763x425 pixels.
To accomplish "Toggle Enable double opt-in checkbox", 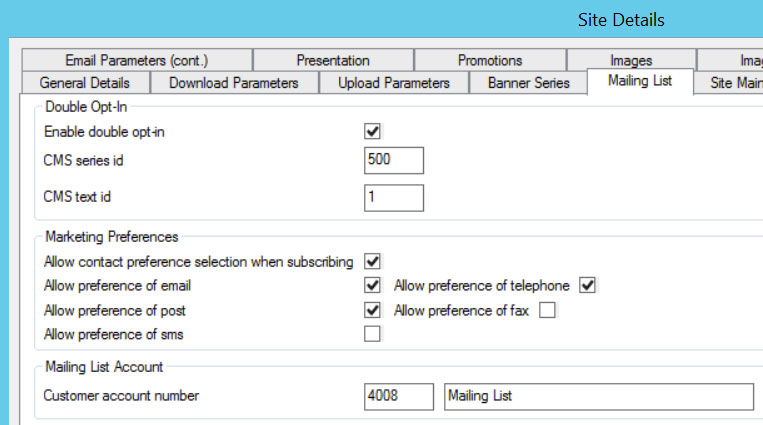I will coord(372,131).
